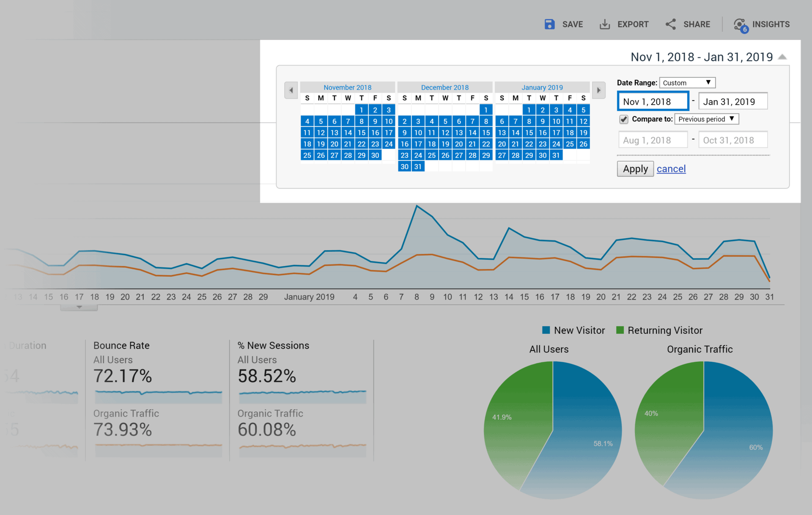812x515 pixels.
Task: Click the Insights notification badge showing 6
Action: pos(744,29)
